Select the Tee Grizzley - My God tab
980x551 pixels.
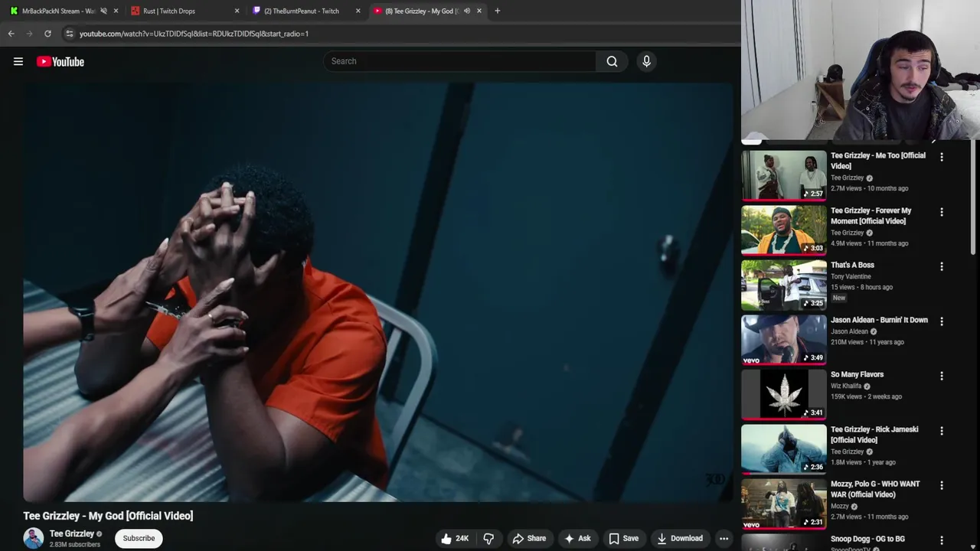[x=421, y=11]
